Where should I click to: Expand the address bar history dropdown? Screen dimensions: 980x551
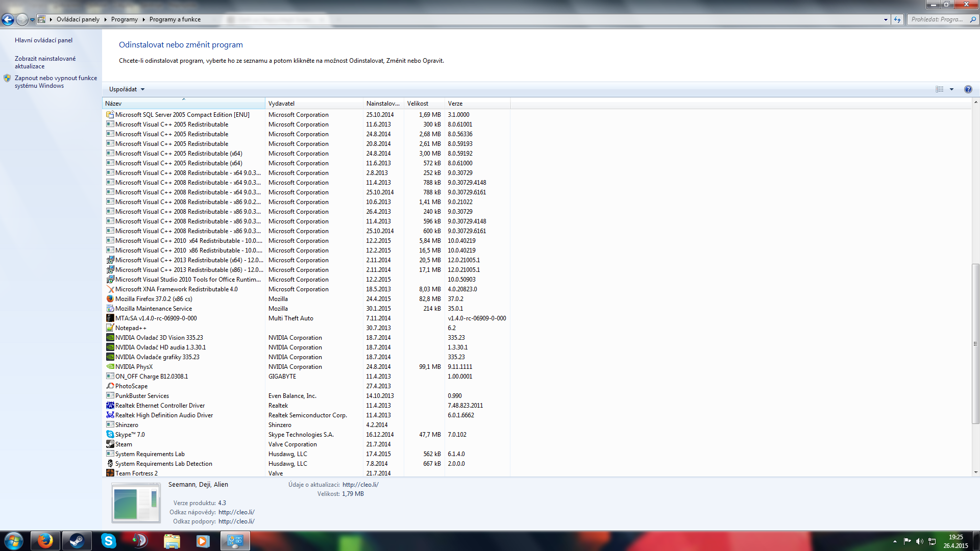pyautogui.click(x=886, y=19)
